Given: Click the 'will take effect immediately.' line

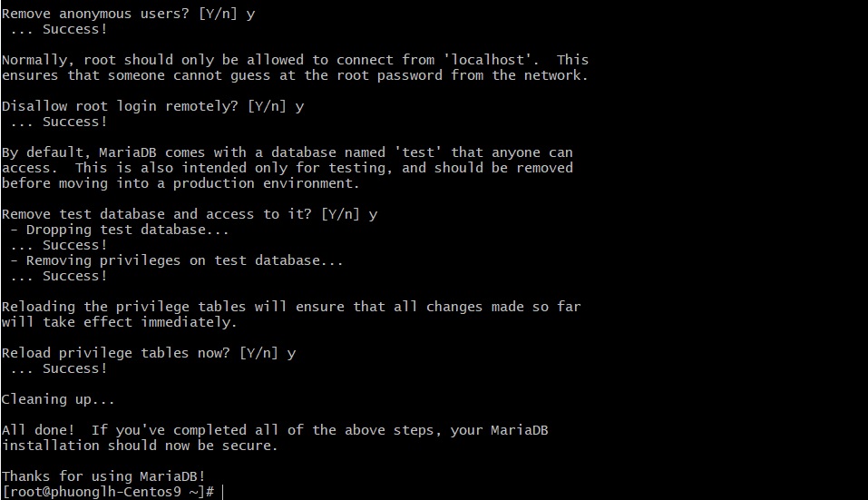Looking at the screenshot, I should click(x=119, y=322).
